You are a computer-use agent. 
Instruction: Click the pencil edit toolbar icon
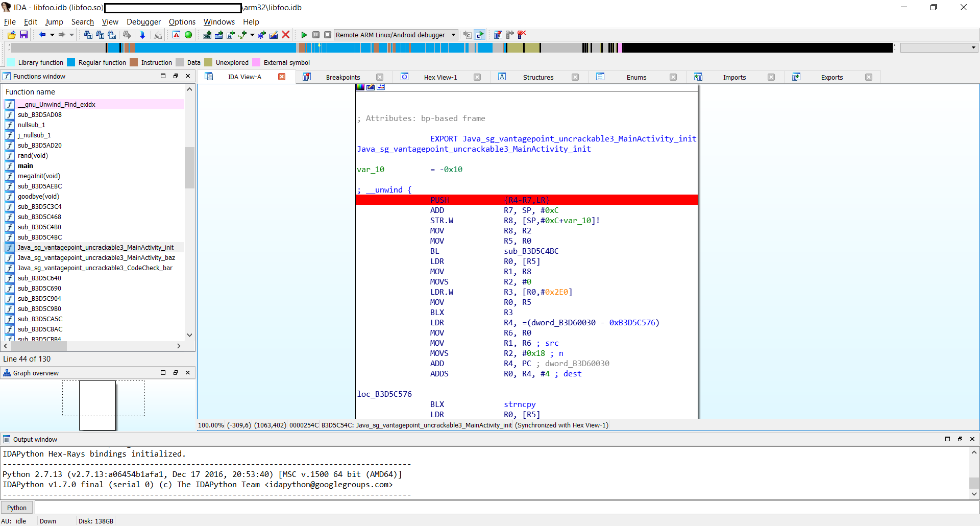[x=274, y=35]
